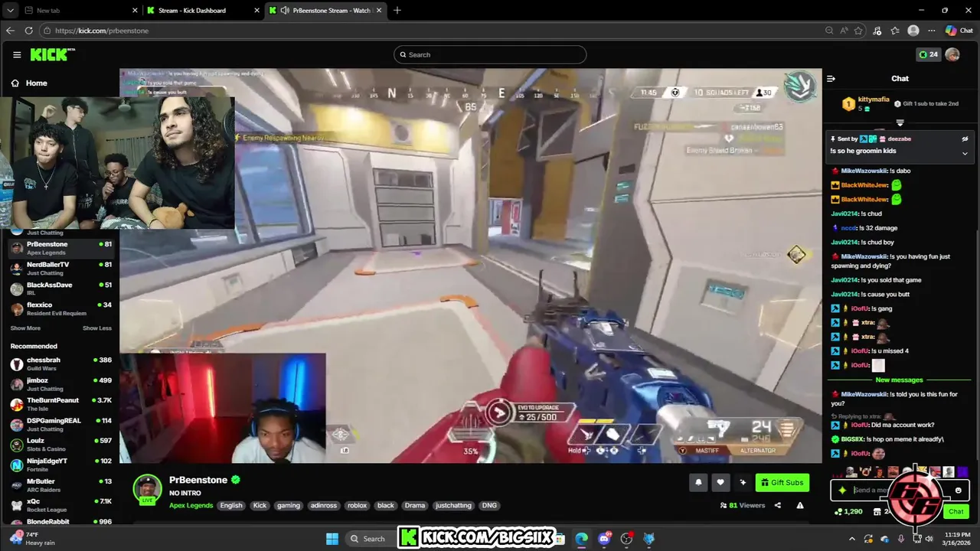
Task: Open a new browser tab with plus
Action: pyautogui.click(x=397, y=11)
